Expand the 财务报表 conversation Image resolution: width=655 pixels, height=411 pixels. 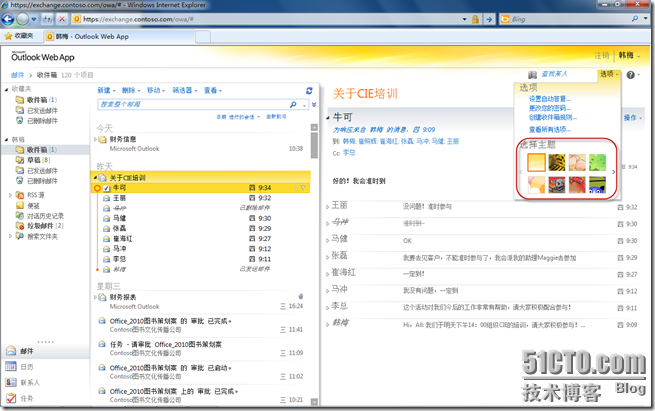click(x=95, y=297)
